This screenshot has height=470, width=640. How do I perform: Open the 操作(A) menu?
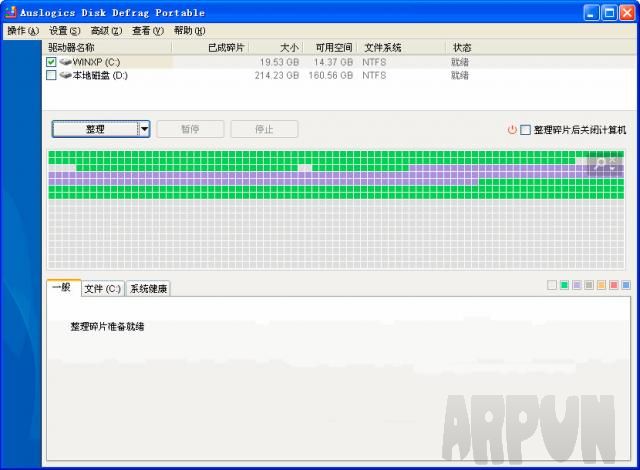23,31
